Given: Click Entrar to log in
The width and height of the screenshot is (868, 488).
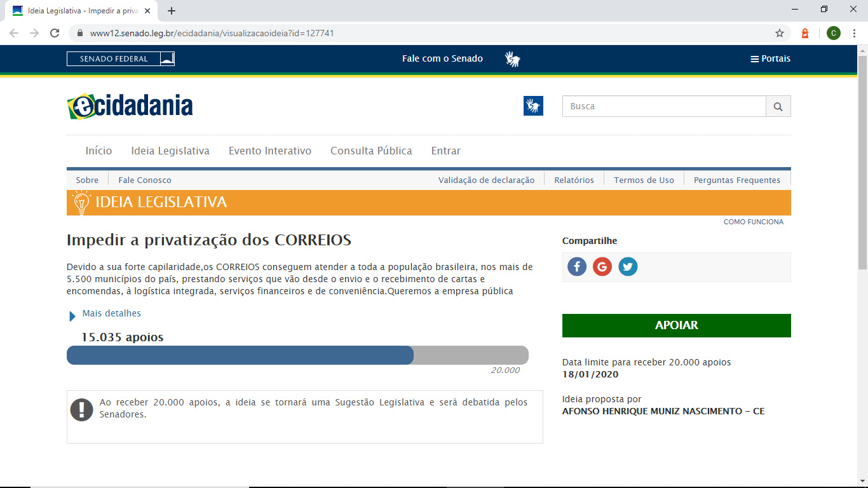Looking at the screenshot, I should [x=446, y=151].
